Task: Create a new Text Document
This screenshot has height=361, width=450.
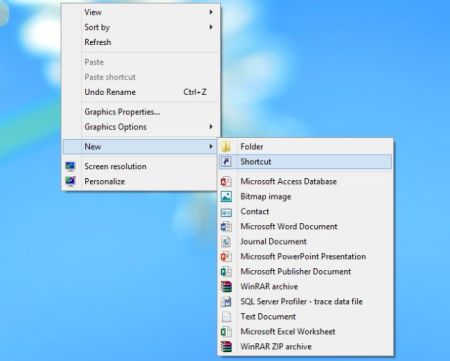Action: [x=305, y=317]
